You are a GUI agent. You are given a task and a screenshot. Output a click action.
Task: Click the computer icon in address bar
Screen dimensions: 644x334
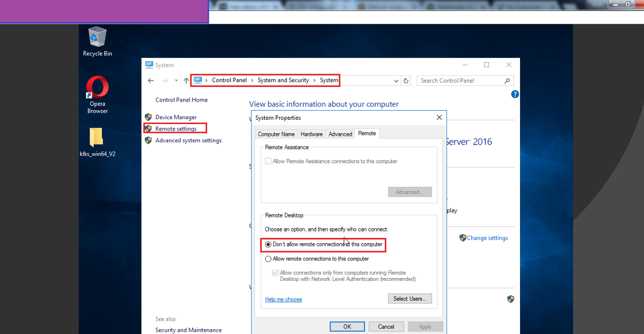[198, 80]
